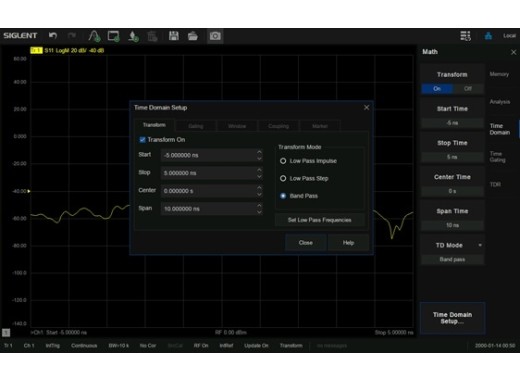Click the small icon at bottom-left corner
The height and width of the screenshot is (380, 520).
pos(6,332)
